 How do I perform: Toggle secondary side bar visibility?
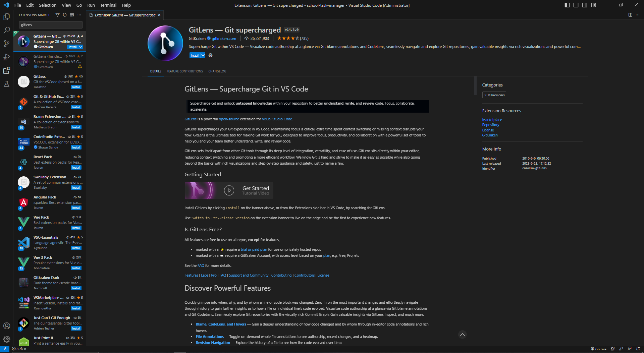pyautogui.click(x=585, y=5)
